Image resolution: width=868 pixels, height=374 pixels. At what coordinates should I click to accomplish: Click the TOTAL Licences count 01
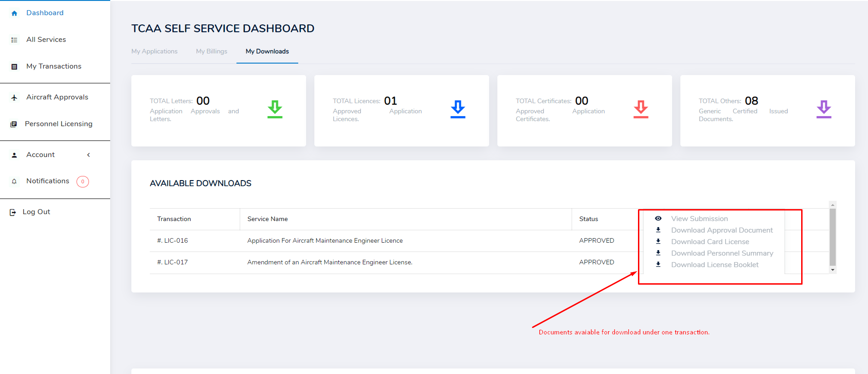(x=390, y=101)
